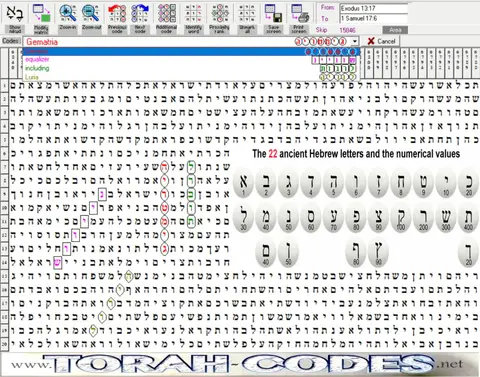The image size is (480, 377).
Task: Click the row 20 number marker
Action: coord(4,344)
